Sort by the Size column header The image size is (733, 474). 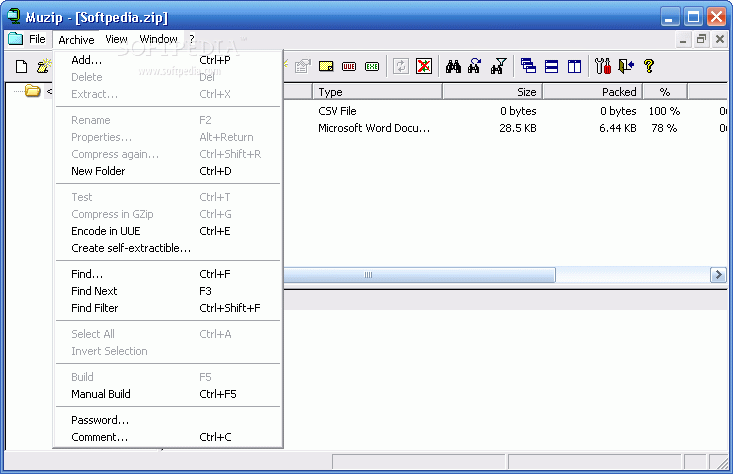(x=492, y=92)
